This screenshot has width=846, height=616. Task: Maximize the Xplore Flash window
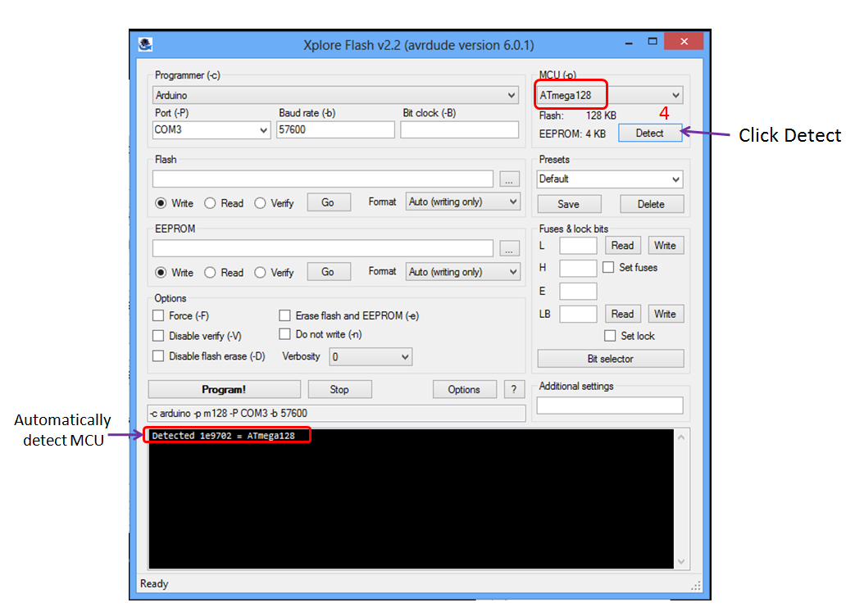(x=653, y=42)
